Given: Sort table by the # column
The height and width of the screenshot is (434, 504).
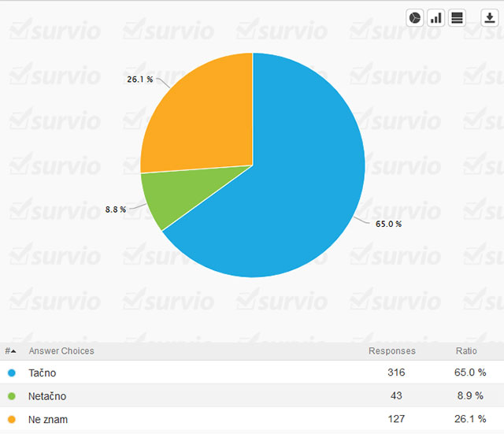Looking at the screenshot, I should tap(10, 351).
